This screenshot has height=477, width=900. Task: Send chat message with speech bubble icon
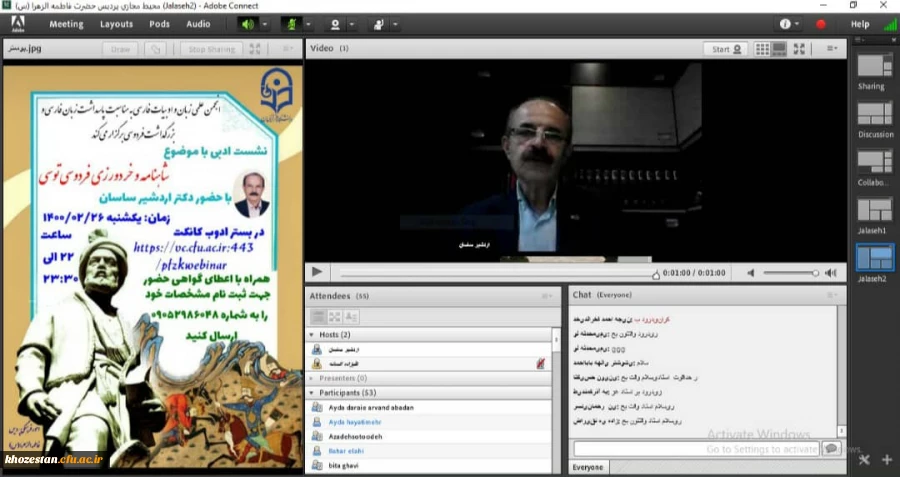pyautogui.click(x=830, y=450)
